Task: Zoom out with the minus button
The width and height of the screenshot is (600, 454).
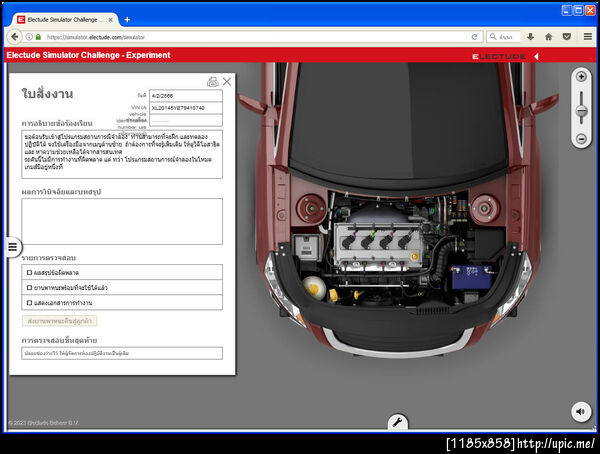Action: point(581,138)
